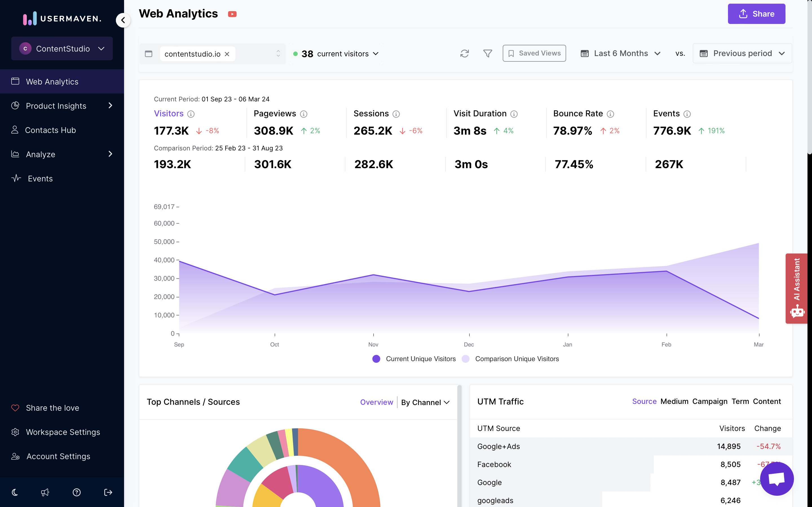This screenshot has height=507, width=812.
Task: Switch UTM Traffic to Medium view
Action: click(x=674, y=401)
